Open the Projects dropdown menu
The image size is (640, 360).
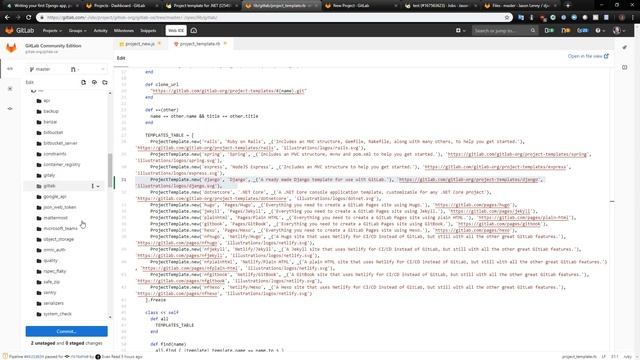pos(52,31)
